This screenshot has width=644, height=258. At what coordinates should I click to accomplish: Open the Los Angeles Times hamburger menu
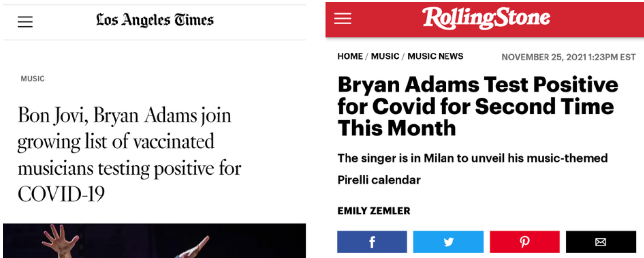[25, 22]
